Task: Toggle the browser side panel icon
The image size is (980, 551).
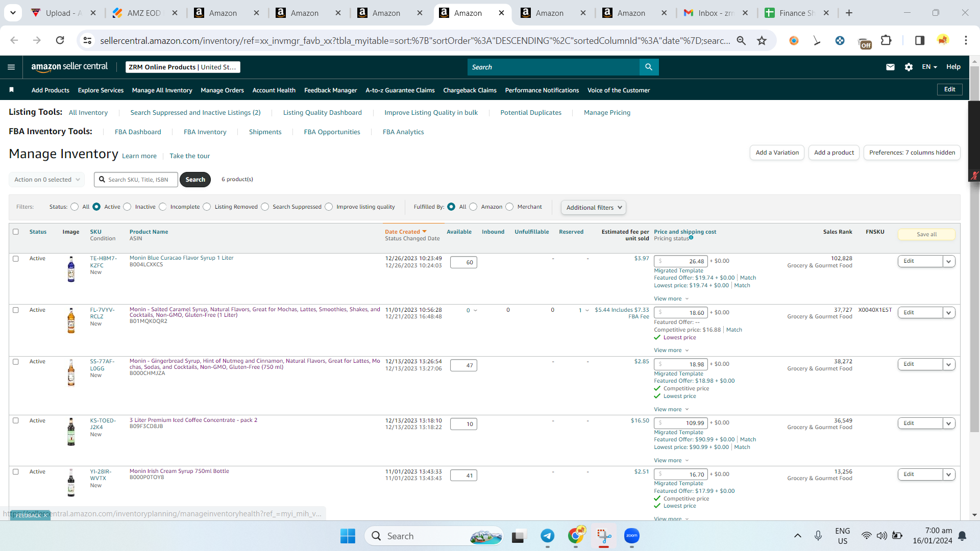Action: tap(919, 40)
